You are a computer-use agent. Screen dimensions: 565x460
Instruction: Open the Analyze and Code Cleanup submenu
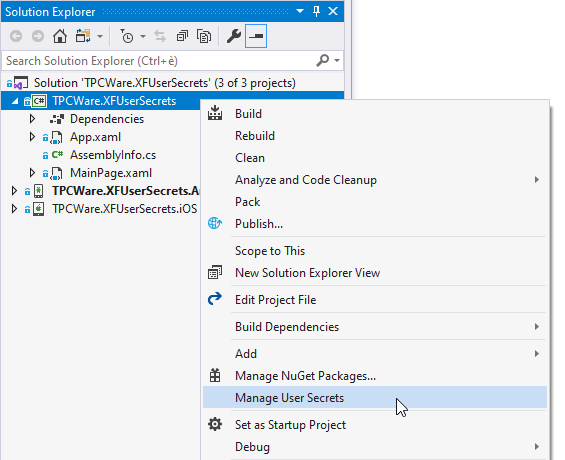point(375,180)
